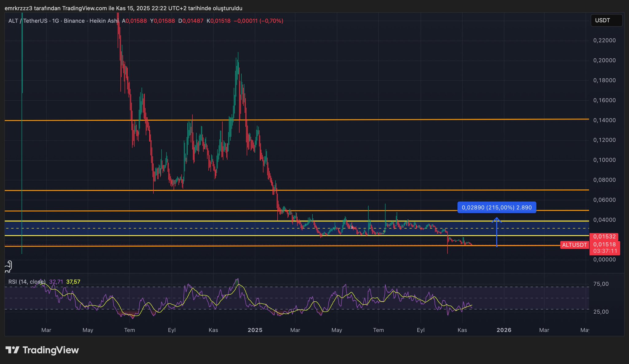
Task: Click the blue 0,02890 (215,00%) measurement label
Action: click(497, 207)
